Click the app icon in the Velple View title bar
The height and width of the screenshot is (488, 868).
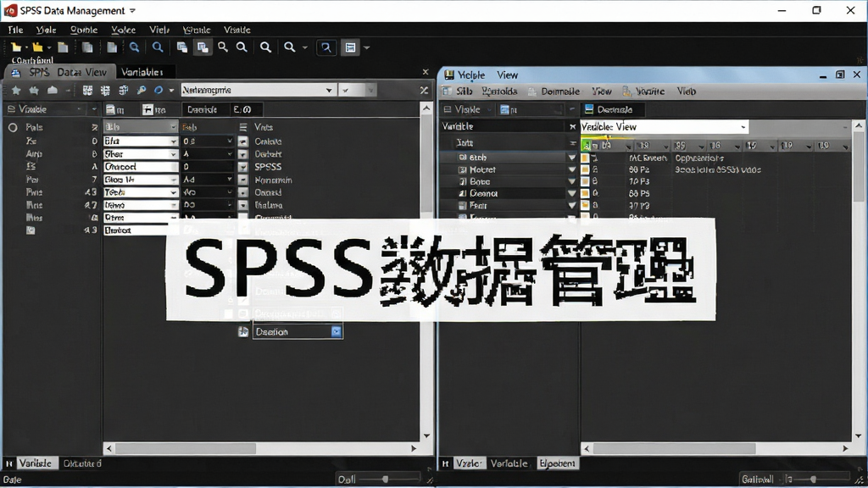pyautogui.click(x=449, y=75)
